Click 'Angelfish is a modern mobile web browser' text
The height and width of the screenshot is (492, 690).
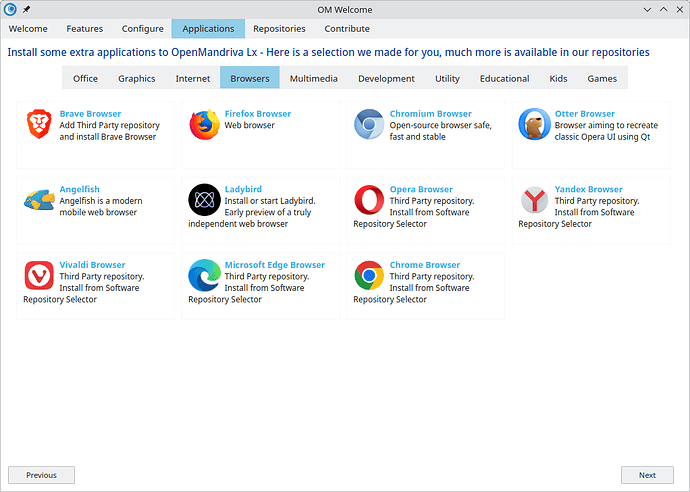point(101,206)
